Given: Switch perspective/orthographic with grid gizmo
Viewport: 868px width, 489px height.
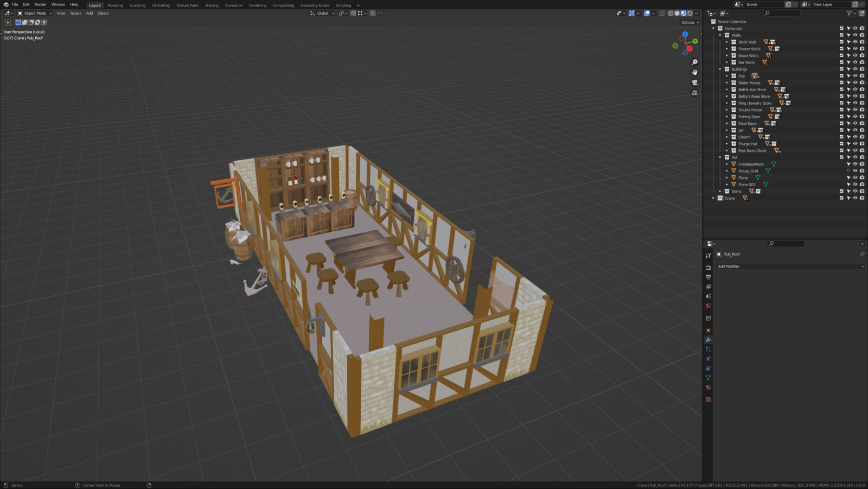Looking at the screenshot, I should pos(694,93).
